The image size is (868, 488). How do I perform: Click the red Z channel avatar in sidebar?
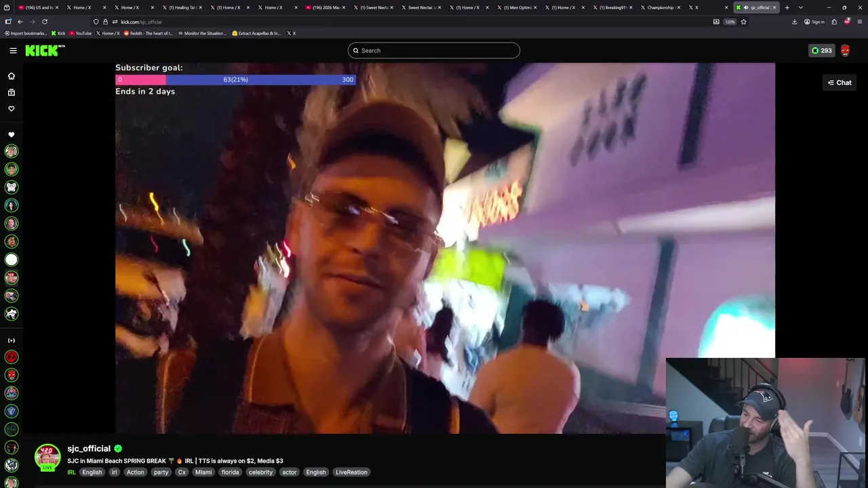[12, 357]
